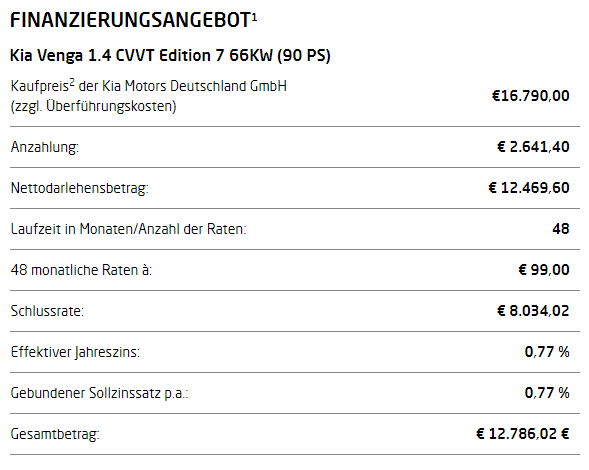Image resolution: width=589 pixels, height=470 pixels.
Task: Click the purchase price value €16.790,00
Action: [x=530, y=96]
